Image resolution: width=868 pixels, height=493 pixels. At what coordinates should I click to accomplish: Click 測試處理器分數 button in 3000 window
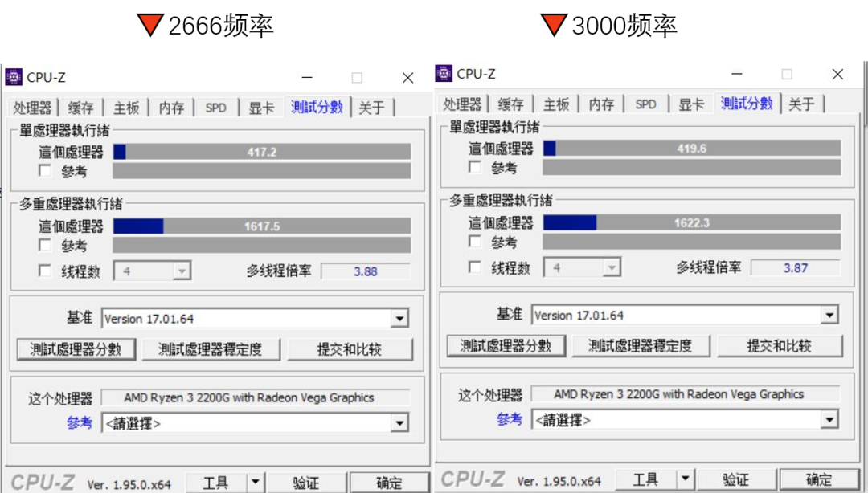click(506, 346)
